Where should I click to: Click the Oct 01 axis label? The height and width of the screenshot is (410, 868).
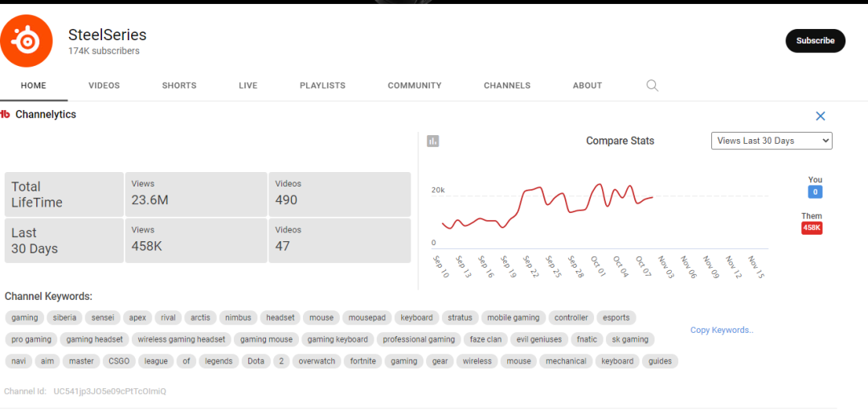(x=597, y=267)
